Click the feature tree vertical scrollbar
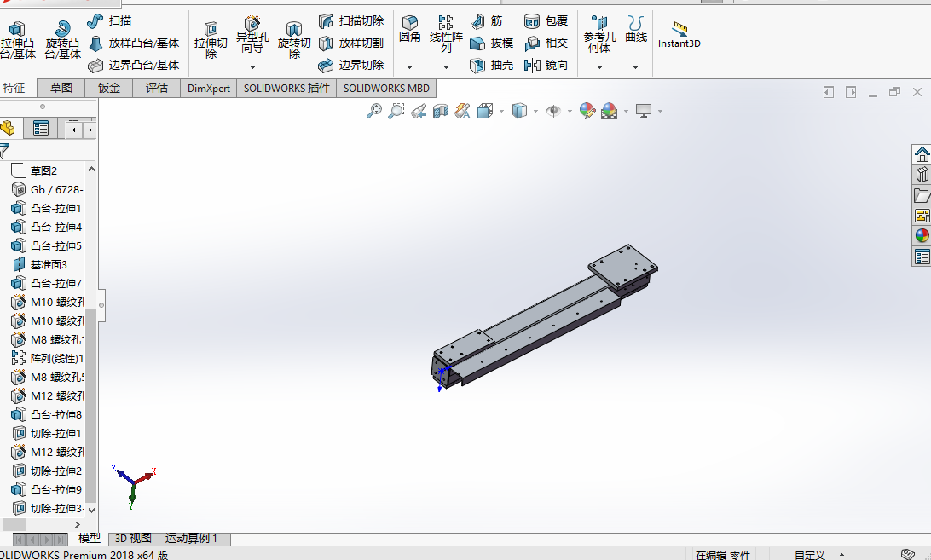The width and height of the screenshot is (931, 560). [x=91, y=406]
